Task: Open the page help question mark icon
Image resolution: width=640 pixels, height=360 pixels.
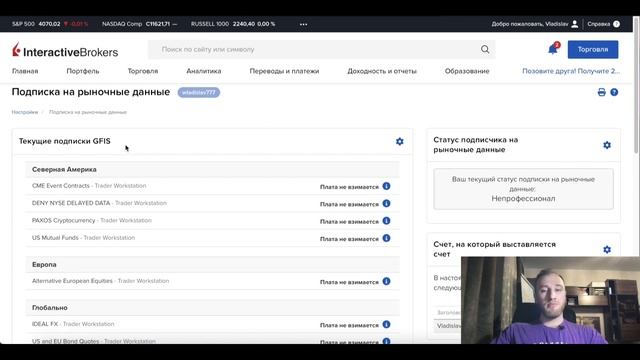Action: pos(614,92)
